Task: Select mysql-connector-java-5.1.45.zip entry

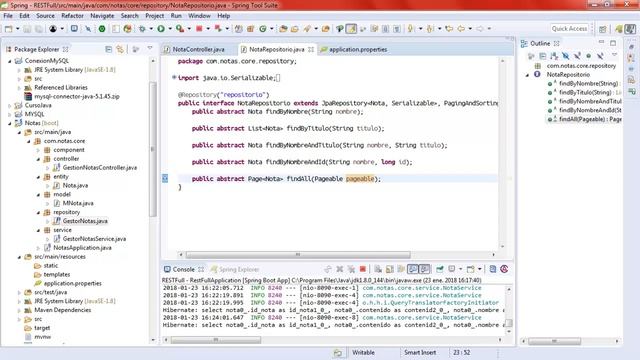Action: click(x=77, y=97)
